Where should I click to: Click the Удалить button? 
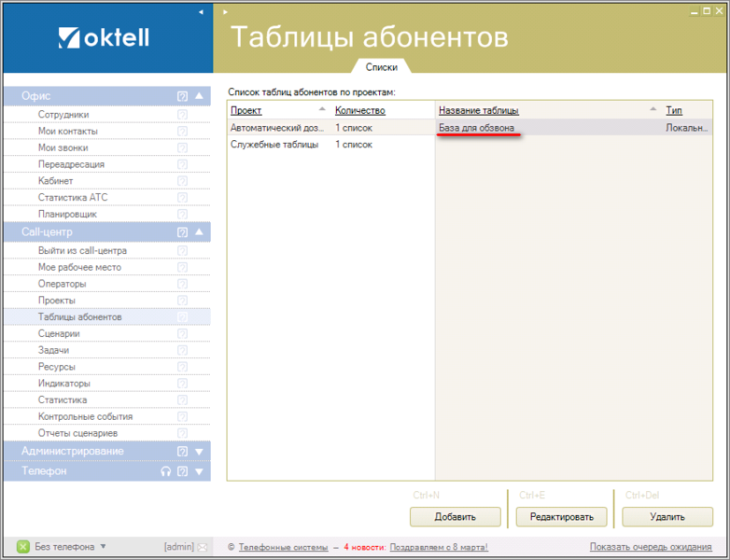coord(667,517)
